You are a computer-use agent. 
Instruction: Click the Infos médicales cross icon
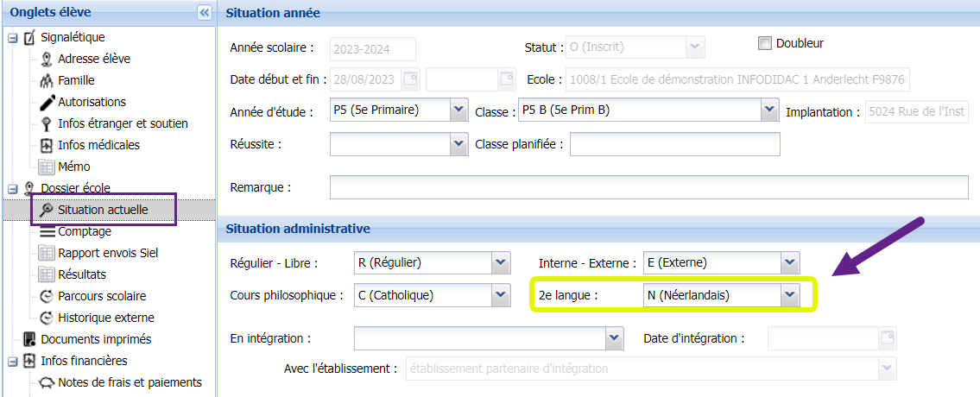tap(47, 145)
